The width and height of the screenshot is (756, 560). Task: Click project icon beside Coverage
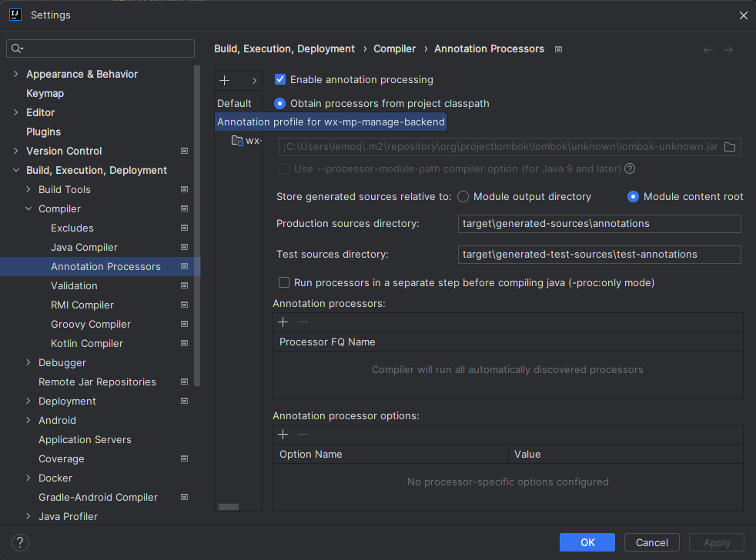(184, 458)
